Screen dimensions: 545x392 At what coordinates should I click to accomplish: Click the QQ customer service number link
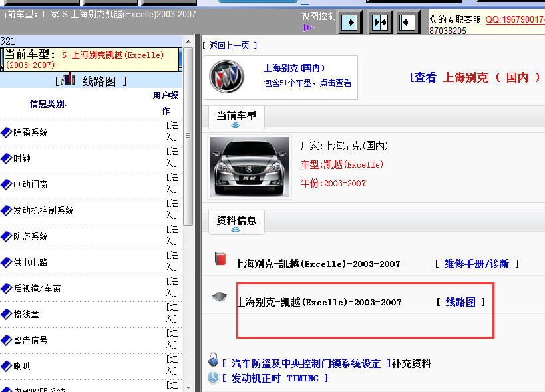tap(515, 19)
